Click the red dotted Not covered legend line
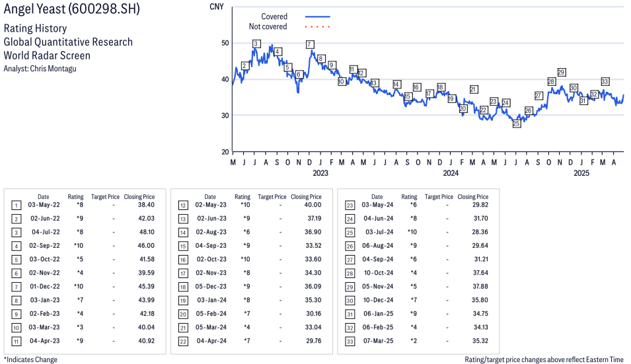 point(318,27)
